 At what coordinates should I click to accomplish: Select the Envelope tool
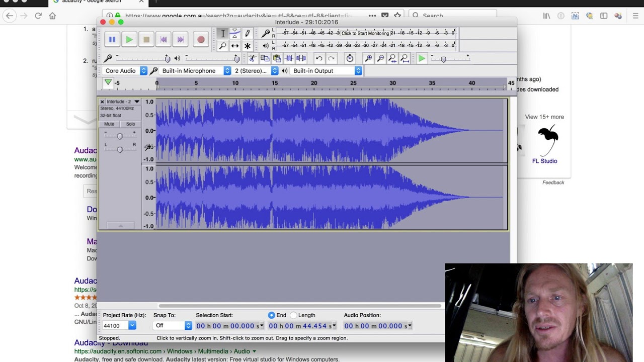click(x=235, y=34)
